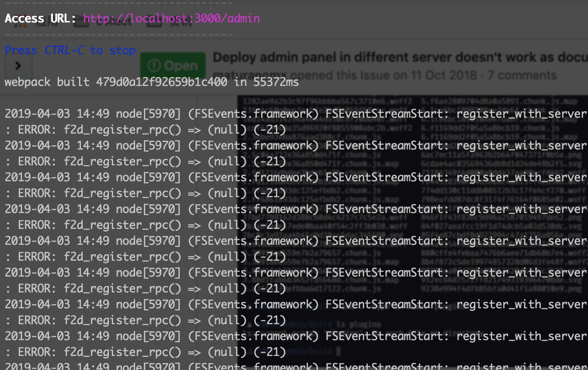Click the 'Access URL:' label
The image size is (588, 370).
[x=41, y=19]
